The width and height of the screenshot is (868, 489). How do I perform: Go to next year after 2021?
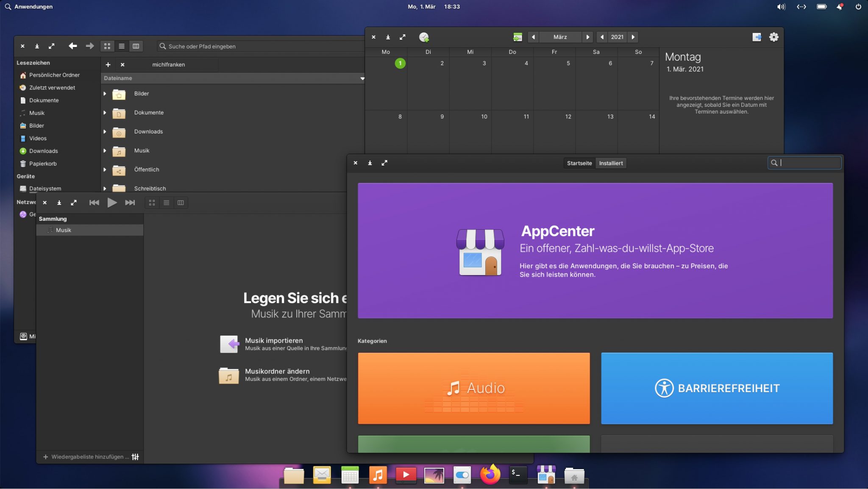pyautogui.click(x=633, y=37)
